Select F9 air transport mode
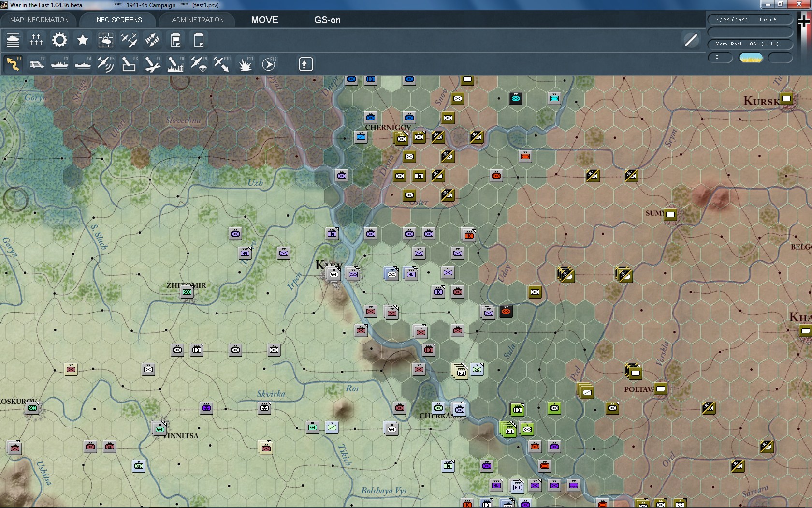This screenshot has width=812, height=508. coord(199,64)
